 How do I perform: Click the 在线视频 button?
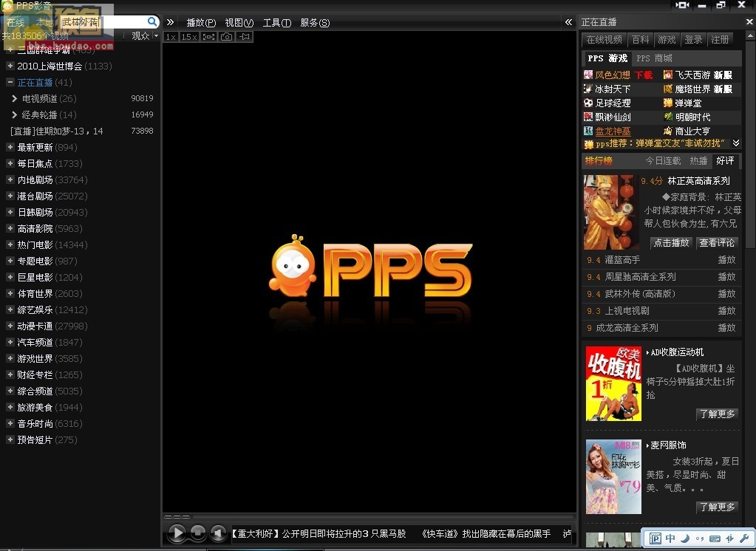pos(604,40)
